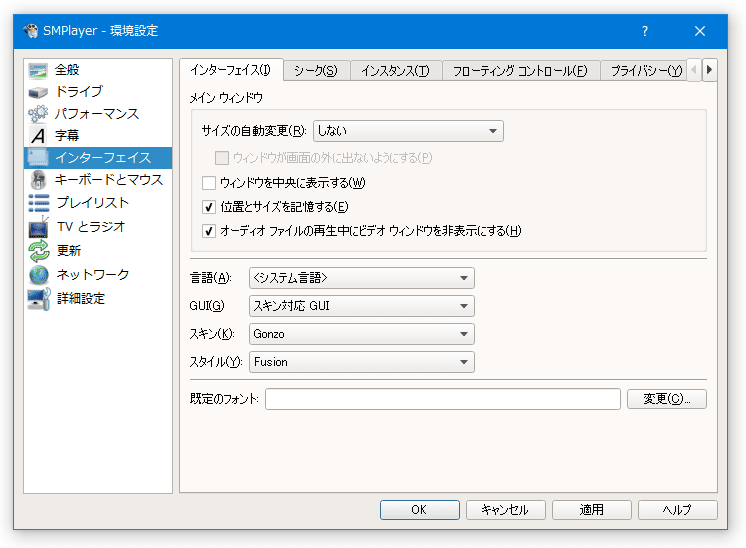746x548 pixels.
Task: Click the 既定のフォント text field
Action: [443, 399]
